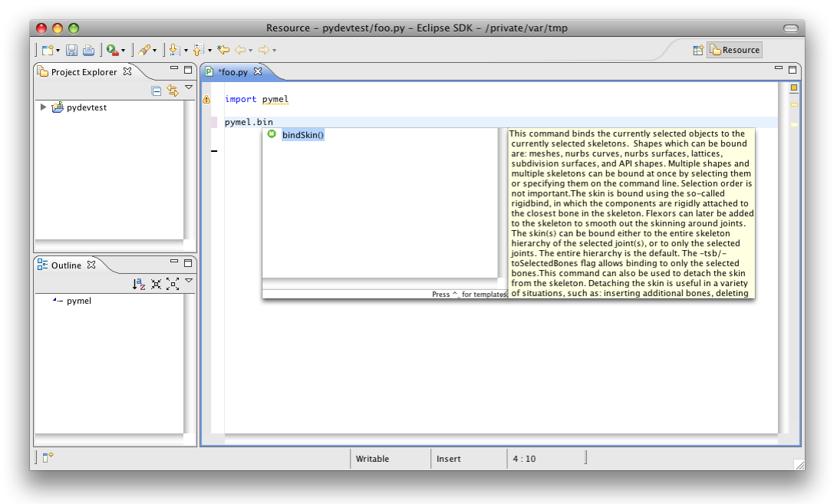The width and height of the screenshot is (834, 504).
Task: Select the Resource perspective button
Action: [x=734, y=49]
